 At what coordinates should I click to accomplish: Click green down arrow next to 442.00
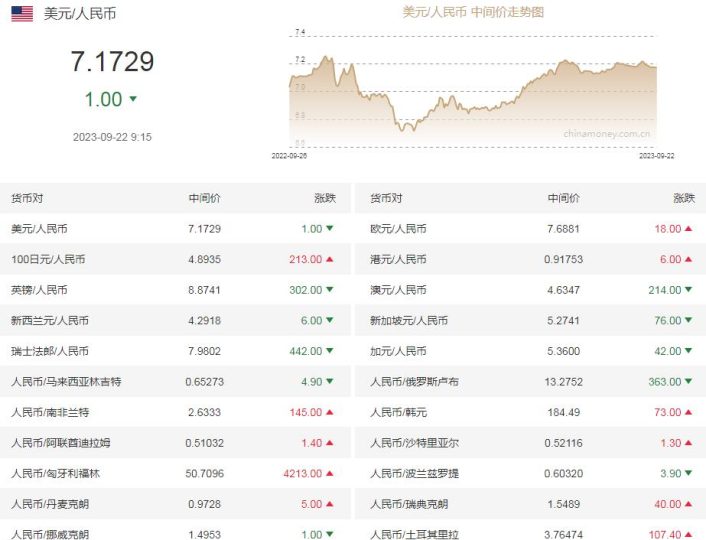[330, 351]
